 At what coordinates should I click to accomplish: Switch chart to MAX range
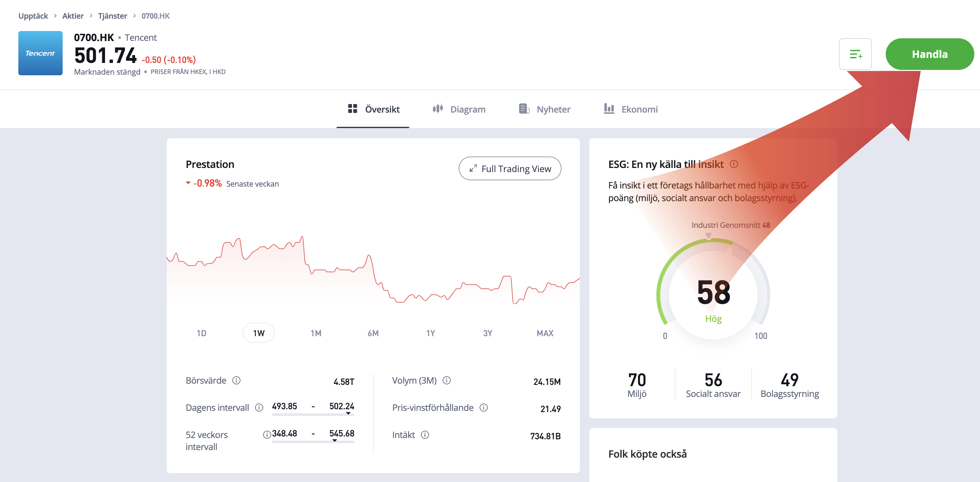[545, 333]
